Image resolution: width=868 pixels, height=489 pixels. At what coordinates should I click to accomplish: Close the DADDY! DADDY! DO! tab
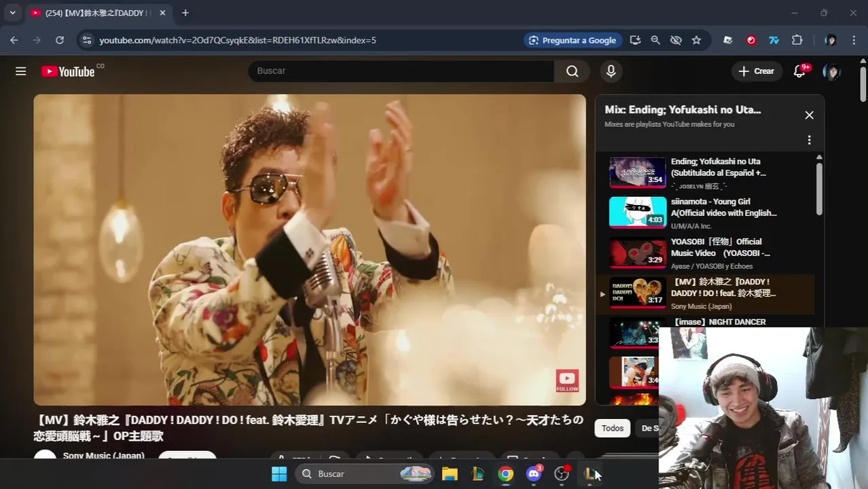[x=162, y=13]
